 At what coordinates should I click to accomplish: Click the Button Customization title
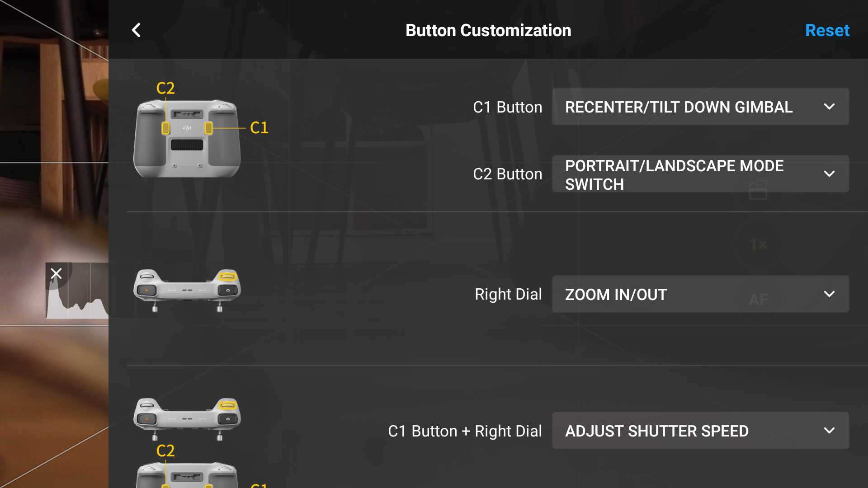[x=488, y=30]
